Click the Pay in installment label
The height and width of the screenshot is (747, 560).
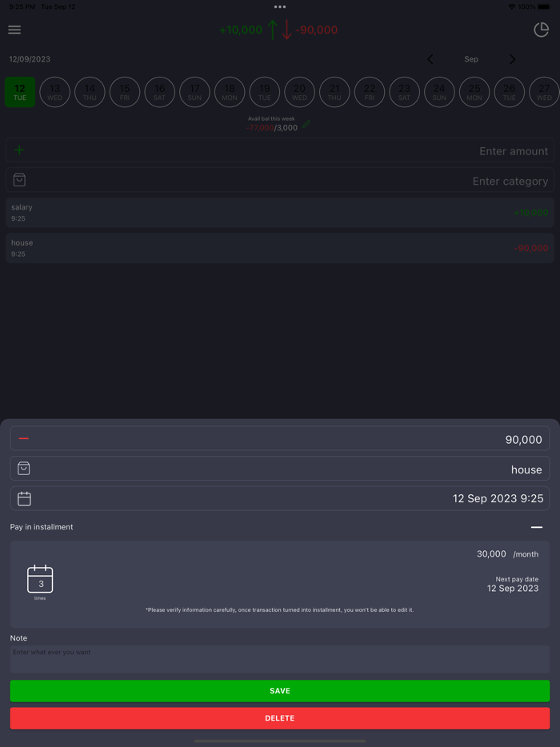pos(42,527)
